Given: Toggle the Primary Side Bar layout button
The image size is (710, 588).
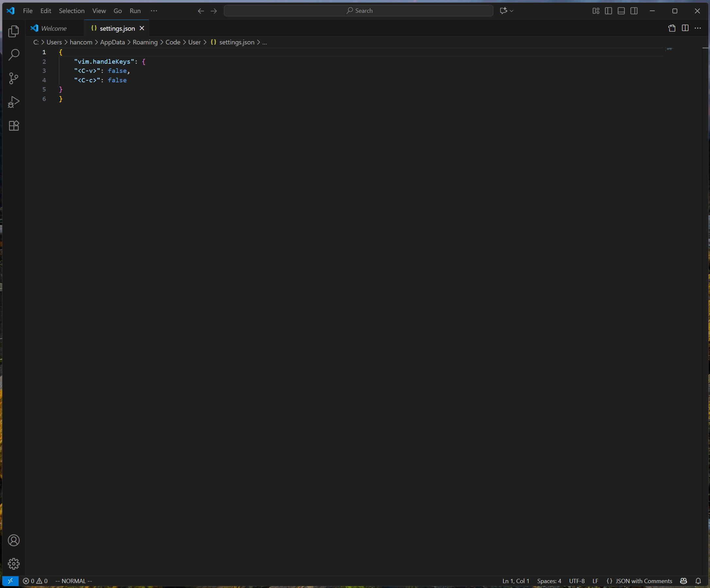Looking at the screenshot, I should pyautogui.click(x=608, y=11).
